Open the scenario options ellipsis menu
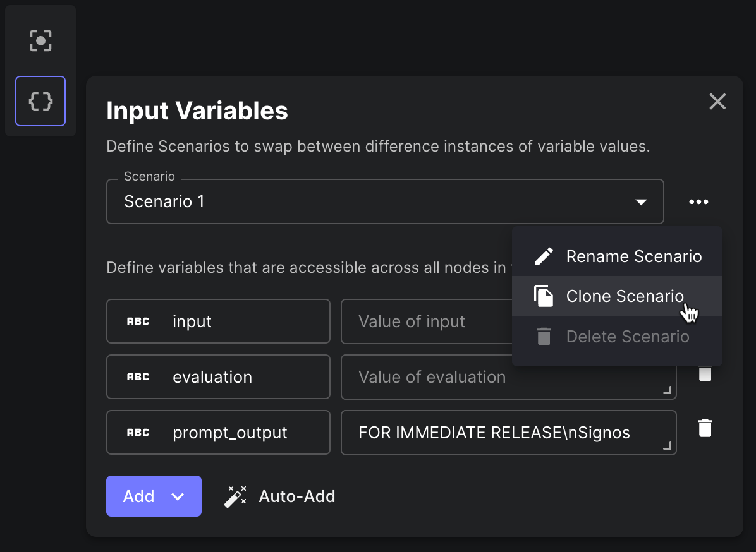The width and height of the screenshot is (756, 552). click(698, 201)
